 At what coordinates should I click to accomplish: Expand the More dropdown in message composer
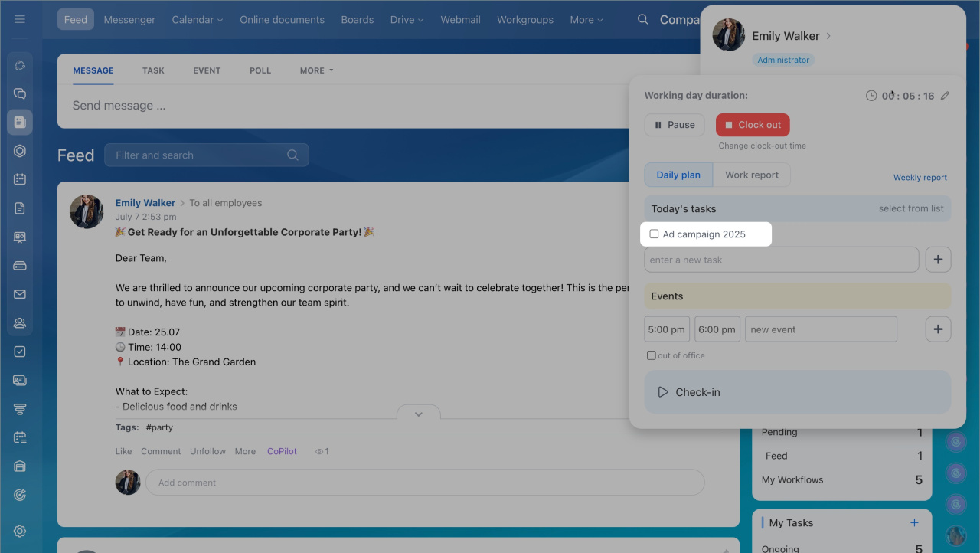click(x=316, y=70)
